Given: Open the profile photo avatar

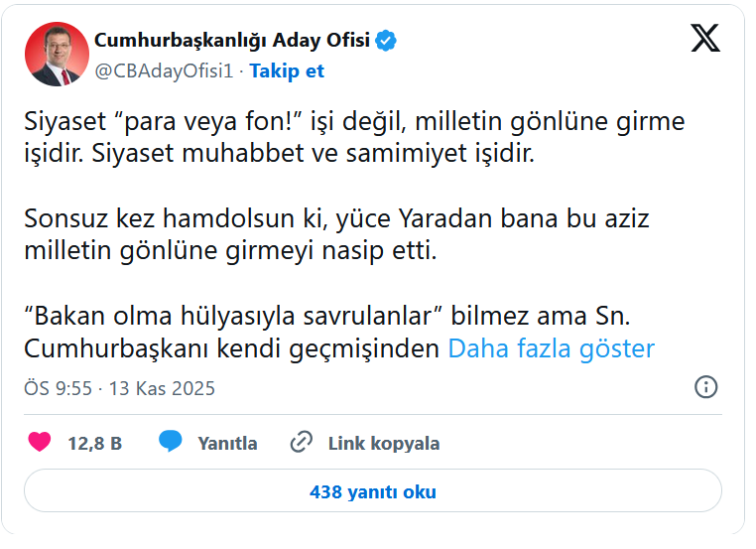Looking at the screenshot, I should (x=57, y=55).
